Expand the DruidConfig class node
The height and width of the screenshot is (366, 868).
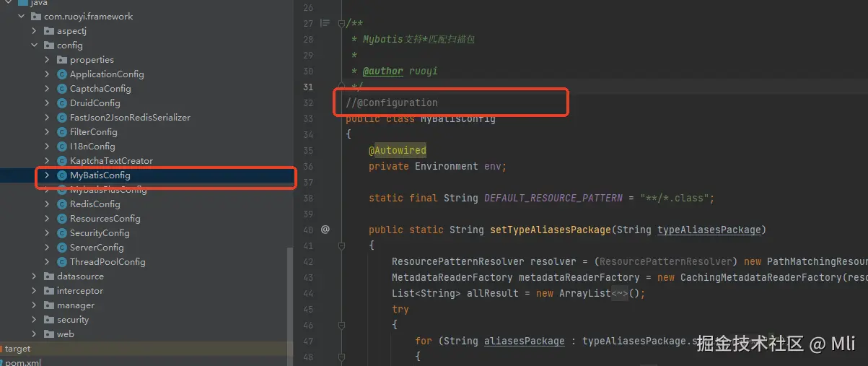(48, 103)
